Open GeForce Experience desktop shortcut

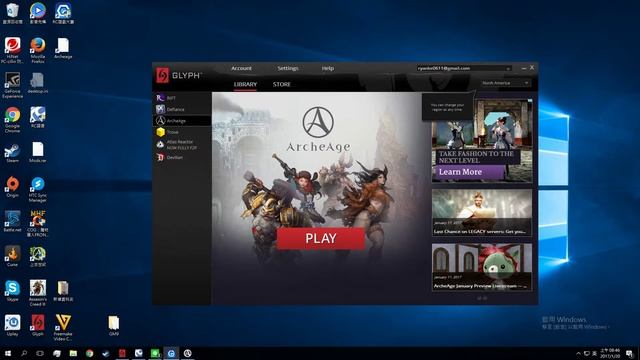click(12, 85)
